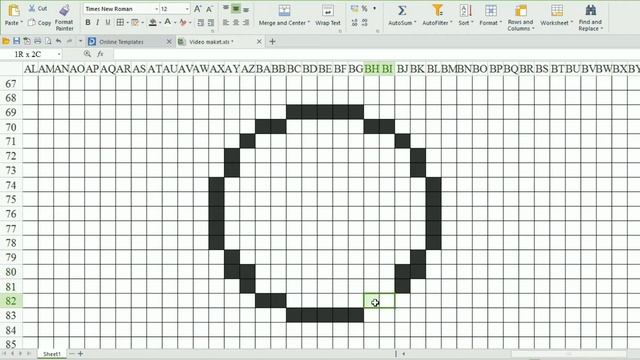
Task: Switch to the Sheet1 tab
Action: [52, 354]
